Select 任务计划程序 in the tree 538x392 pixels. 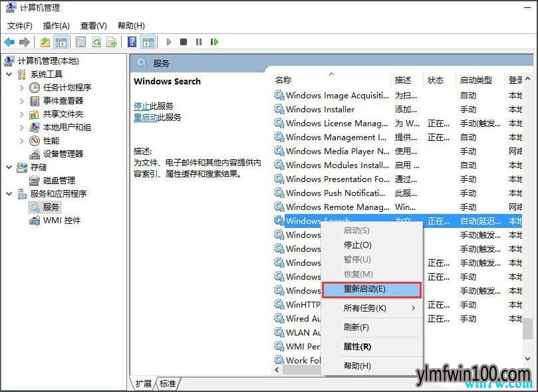tap(67, 88)
